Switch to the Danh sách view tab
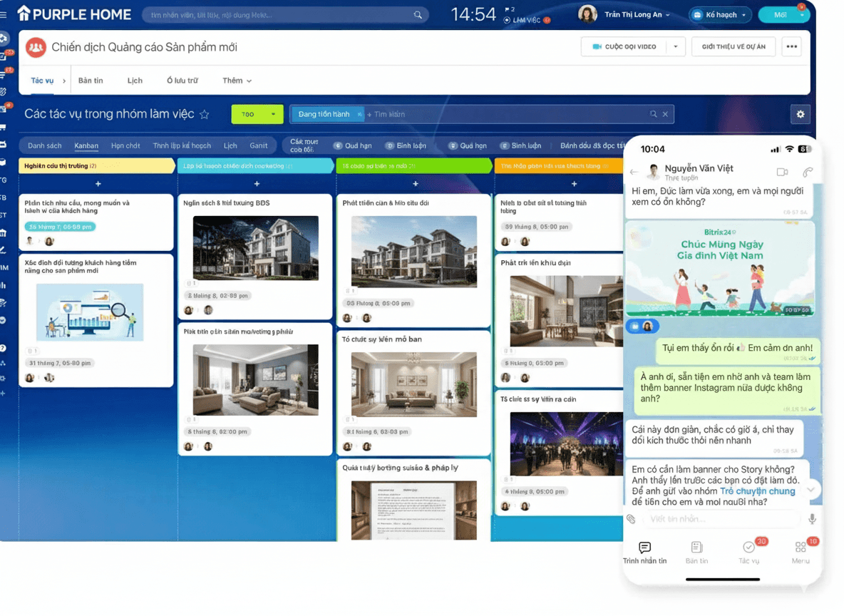The height and width of the screenshot is (616, 844). (x=44, y=145)
